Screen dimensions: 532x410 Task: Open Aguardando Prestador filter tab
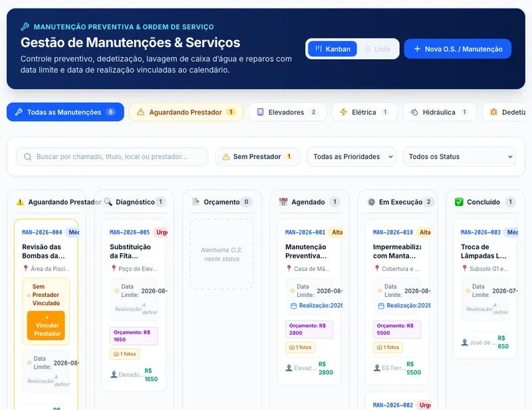(x=186, y=112)
